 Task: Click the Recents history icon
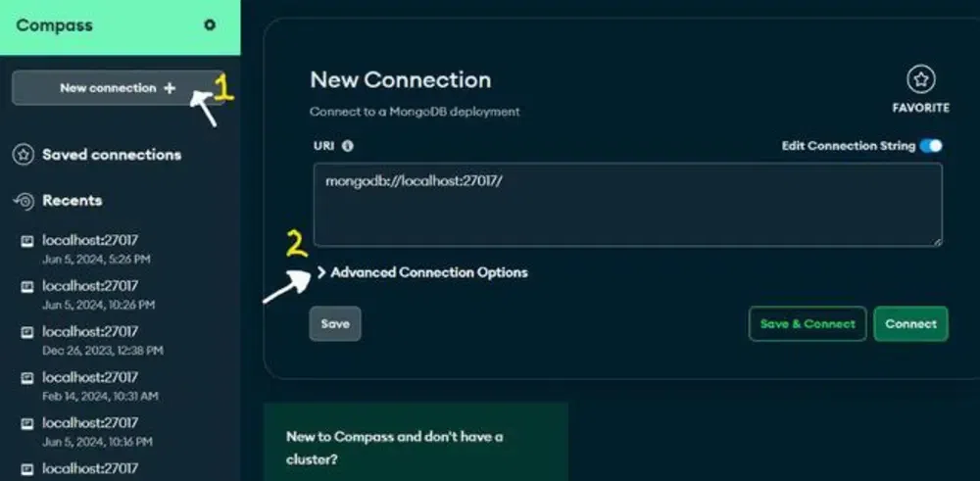coord(24,201)
